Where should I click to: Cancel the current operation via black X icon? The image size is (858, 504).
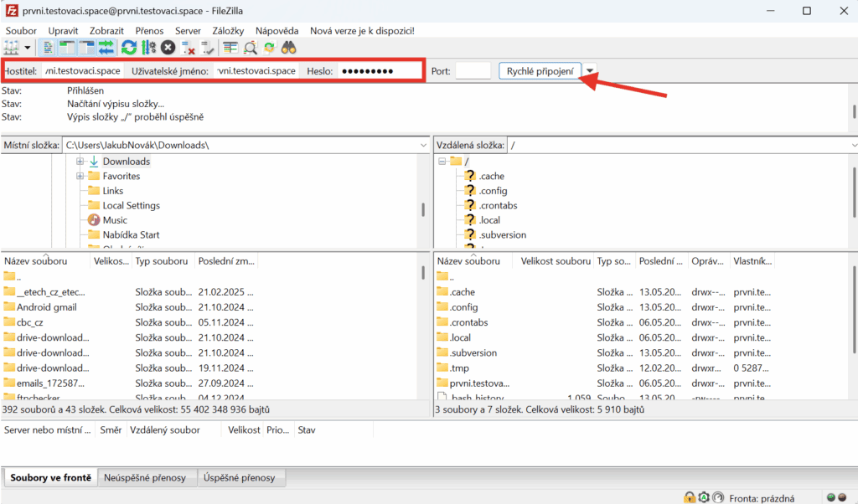(168, 48)
